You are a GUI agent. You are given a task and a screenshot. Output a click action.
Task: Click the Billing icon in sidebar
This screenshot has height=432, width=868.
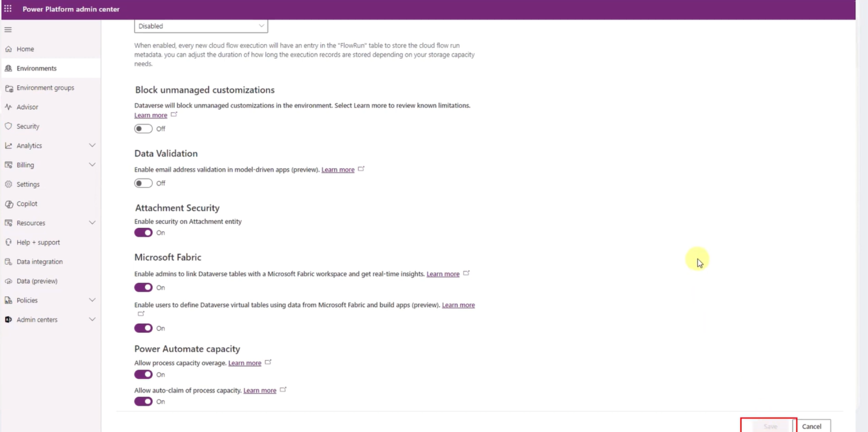(x=9, y=165)
